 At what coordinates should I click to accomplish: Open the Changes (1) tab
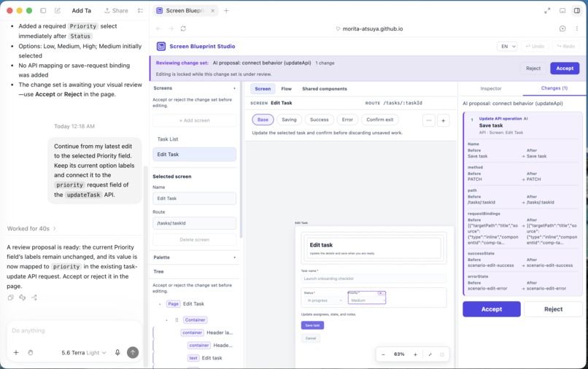554,88
